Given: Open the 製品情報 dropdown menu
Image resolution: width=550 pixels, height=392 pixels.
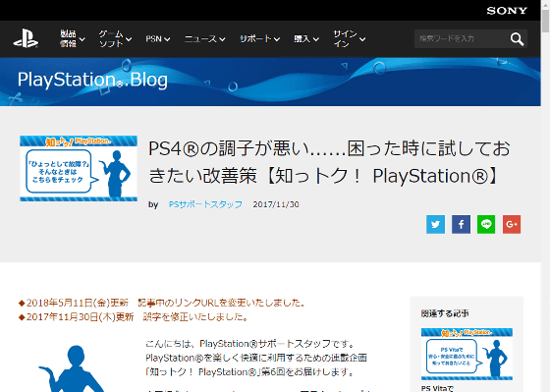Looking at the screenshot, I should 73,38.
